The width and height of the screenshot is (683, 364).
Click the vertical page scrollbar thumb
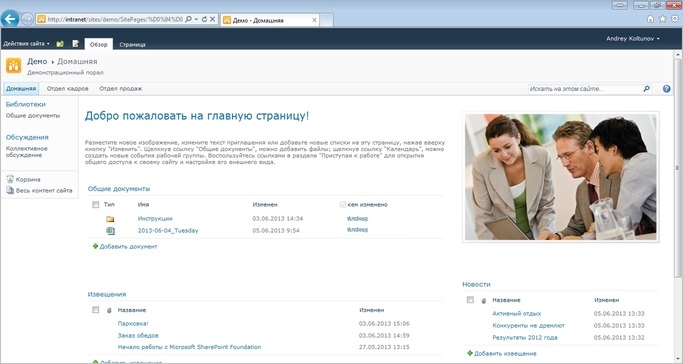click(677, 168)
